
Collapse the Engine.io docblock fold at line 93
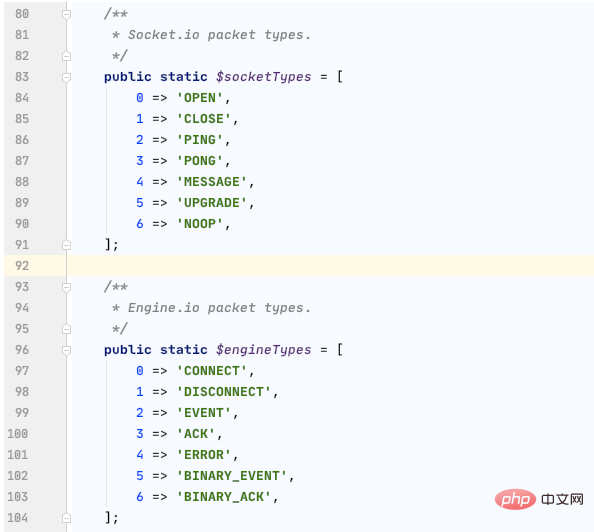click(x=66, y=287)
